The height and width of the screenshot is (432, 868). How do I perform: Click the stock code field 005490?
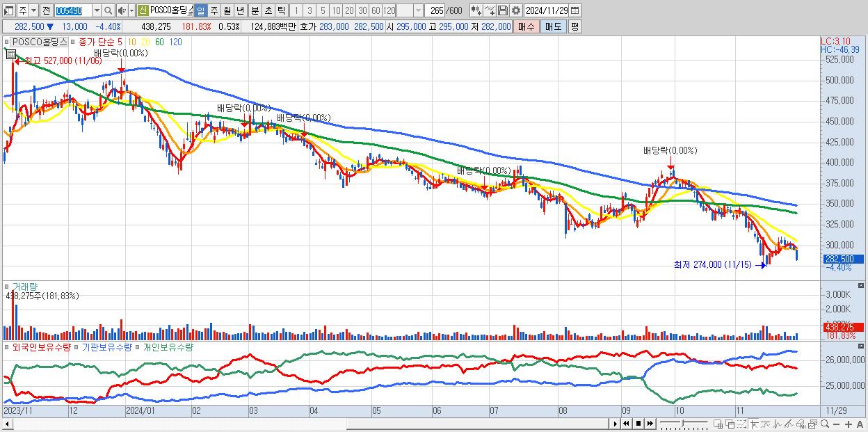coord(73,10)
